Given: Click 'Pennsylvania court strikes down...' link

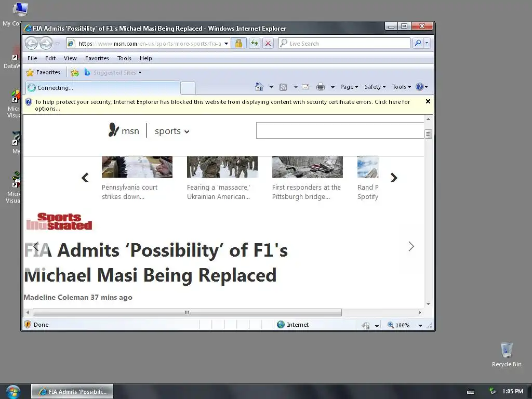Looking at the screenshot, I should point(129,192).
